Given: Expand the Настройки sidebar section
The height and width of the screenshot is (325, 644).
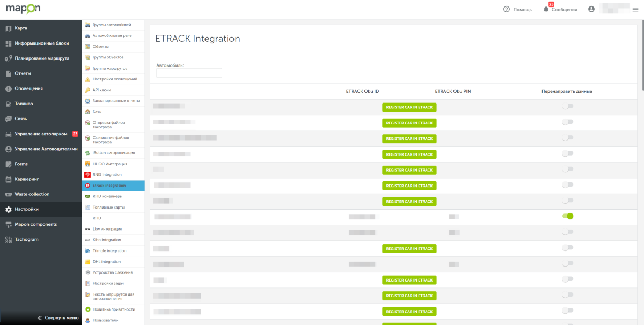Looking at the screenshot, I should coord(26,209).
